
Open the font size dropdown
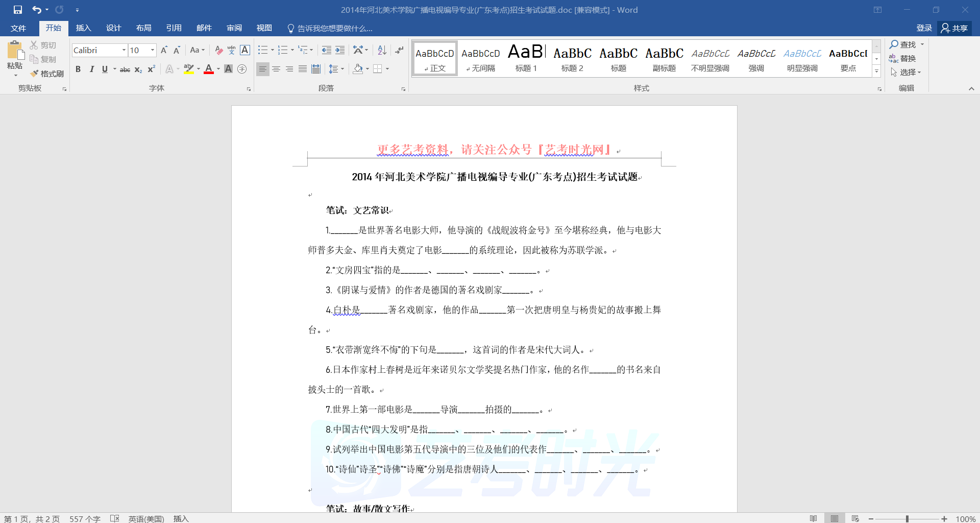(152, 50)
